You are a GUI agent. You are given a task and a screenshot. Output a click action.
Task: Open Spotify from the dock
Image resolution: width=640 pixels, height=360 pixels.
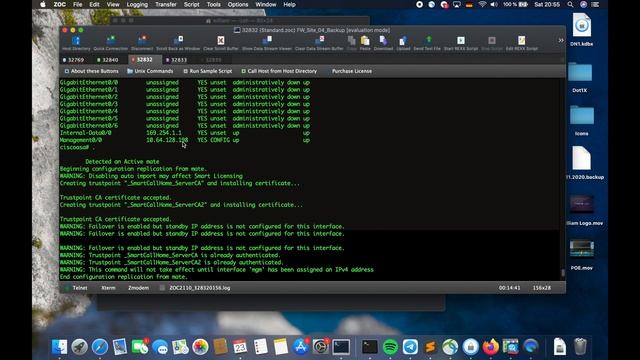[x=390, y=347]
